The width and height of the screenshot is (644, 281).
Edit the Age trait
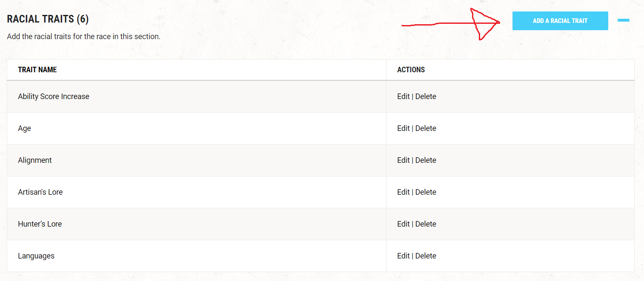404,128
